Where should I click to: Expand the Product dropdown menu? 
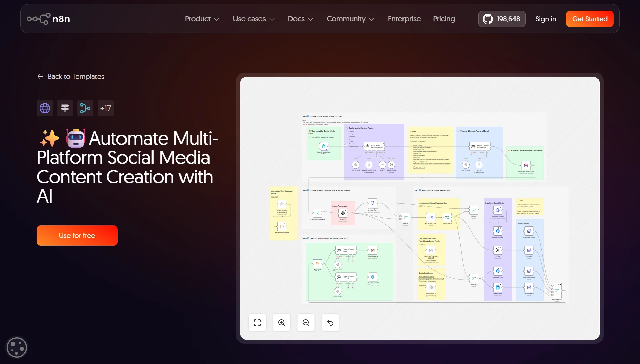tap(202, 19)
